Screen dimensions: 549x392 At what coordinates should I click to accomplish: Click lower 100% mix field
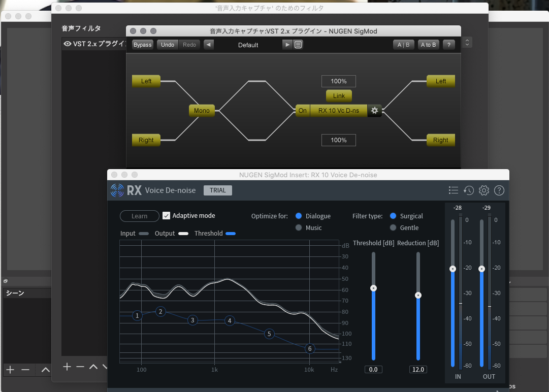coord(339,140)
